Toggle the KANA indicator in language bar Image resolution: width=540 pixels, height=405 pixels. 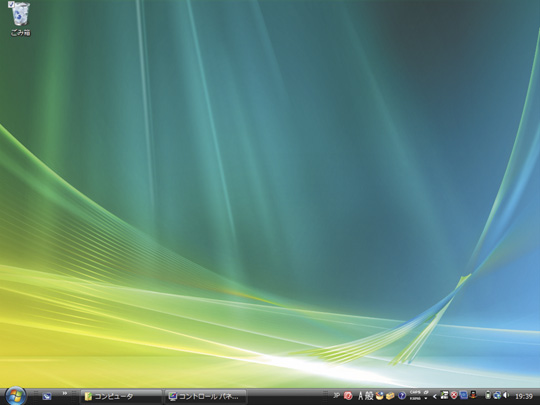415,398
